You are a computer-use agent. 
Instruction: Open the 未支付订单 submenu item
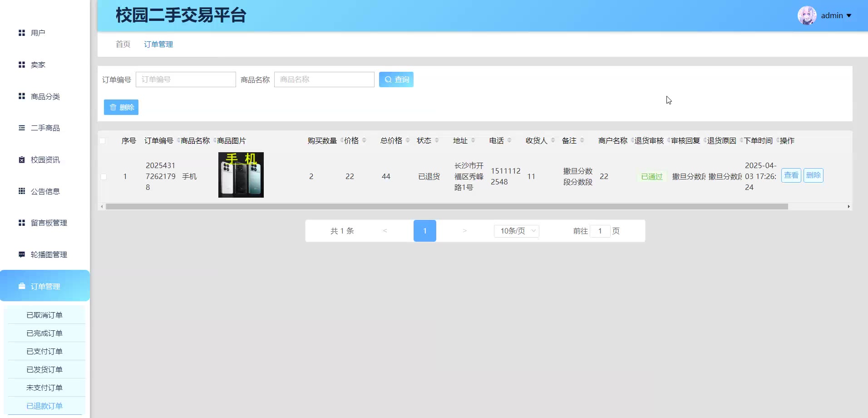click(44, 388)
